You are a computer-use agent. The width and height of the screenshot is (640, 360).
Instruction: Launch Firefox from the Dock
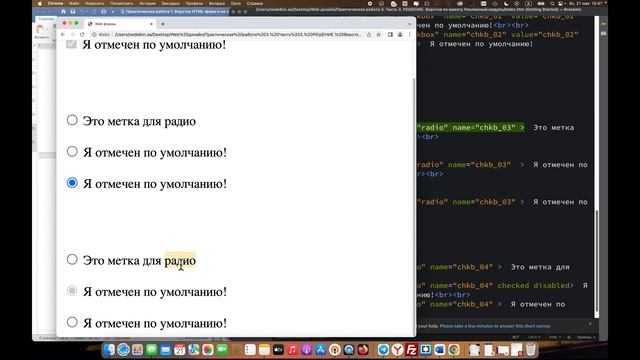click(363, 350)
